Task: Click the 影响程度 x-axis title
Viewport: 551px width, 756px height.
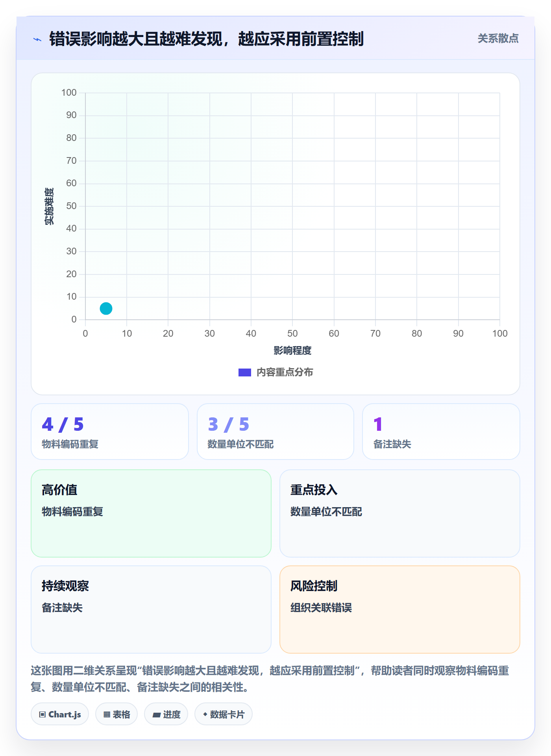Action: pyautogui.click(x=292, y=350)
